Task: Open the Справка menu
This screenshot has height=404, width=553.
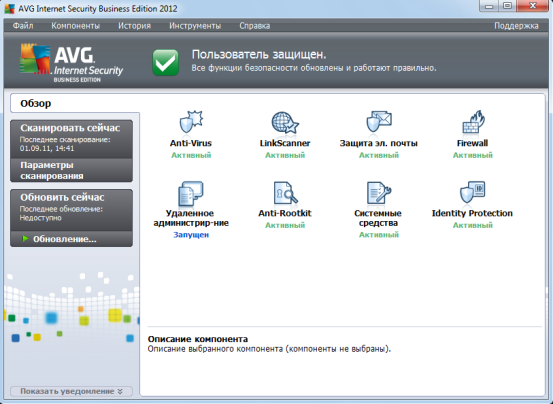Action: click(255, 26)
